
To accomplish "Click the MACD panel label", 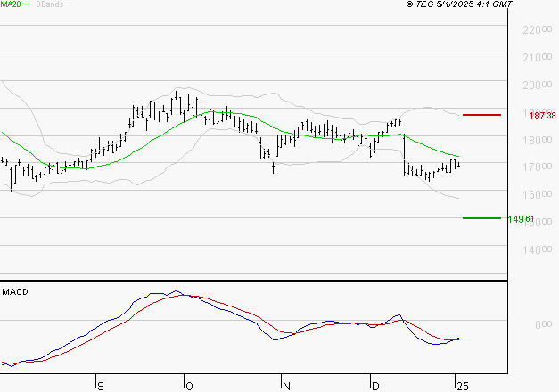I will (x=15, y=292).
